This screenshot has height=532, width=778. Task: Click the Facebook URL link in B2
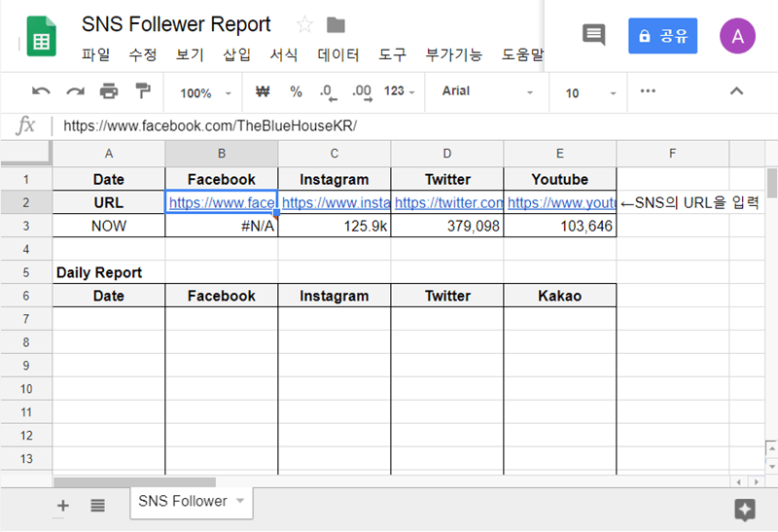pyautogui.click(x=223, y=202)
